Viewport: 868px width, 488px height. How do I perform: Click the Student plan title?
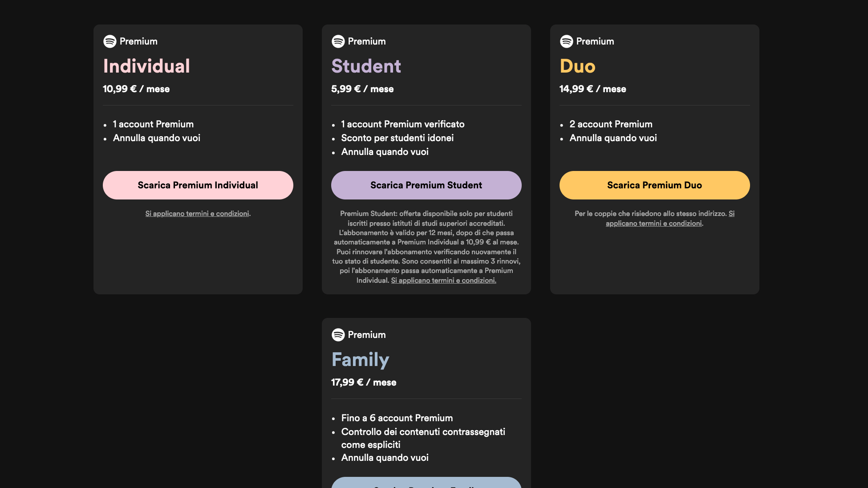click(366, 66)
